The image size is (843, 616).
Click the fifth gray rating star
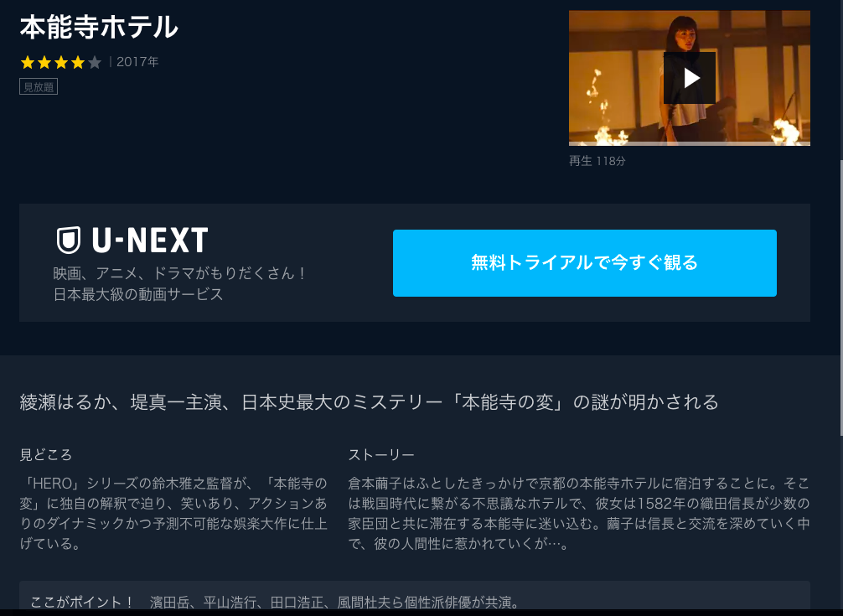[x=95, y=62]
